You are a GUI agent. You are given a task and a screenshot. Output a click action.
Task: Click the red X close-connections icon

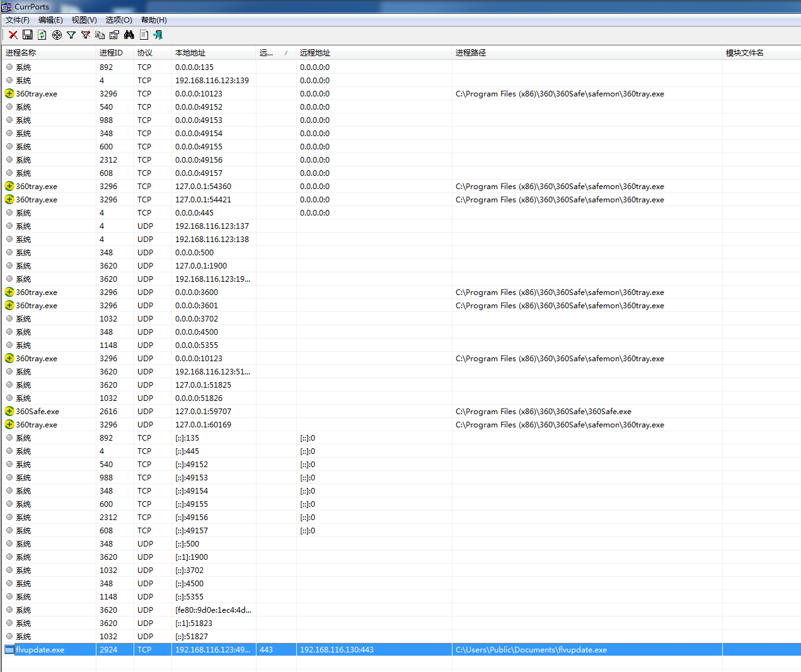[x=13, y=35]
